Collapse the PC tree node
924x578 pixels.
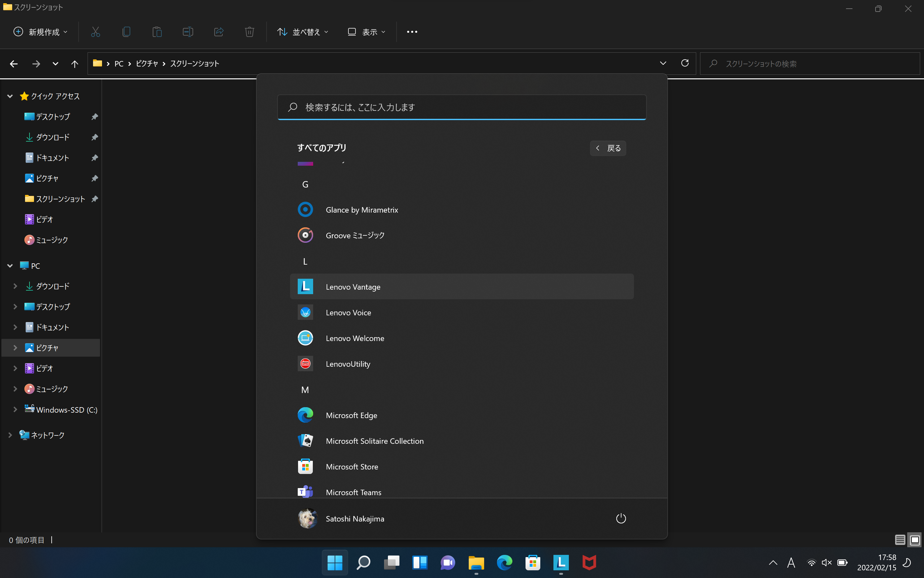tap(10, 265)
